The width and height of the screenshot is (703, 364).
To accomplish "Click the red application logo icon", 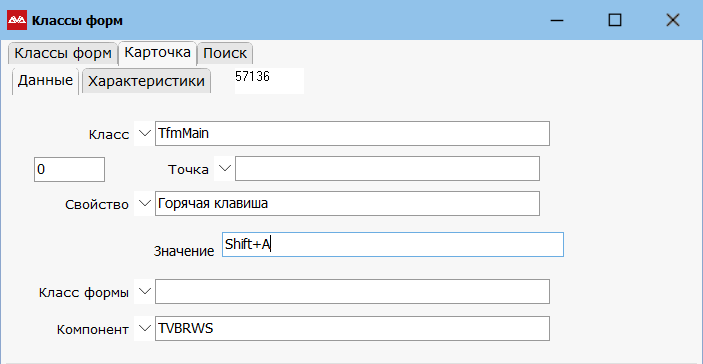I will click(17, 20).
